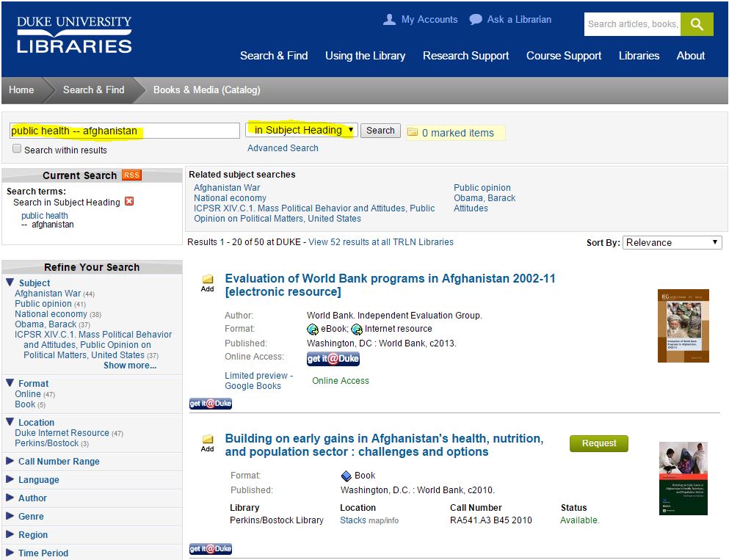Add Evaluation of World Bank programs to marked items

click(207, 283)
